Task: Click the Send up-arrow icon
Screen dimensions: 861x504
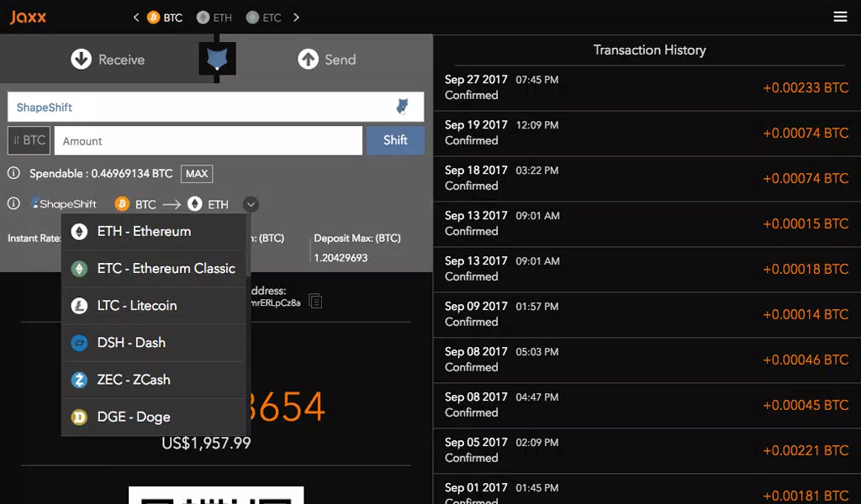Action: [308, 60]
